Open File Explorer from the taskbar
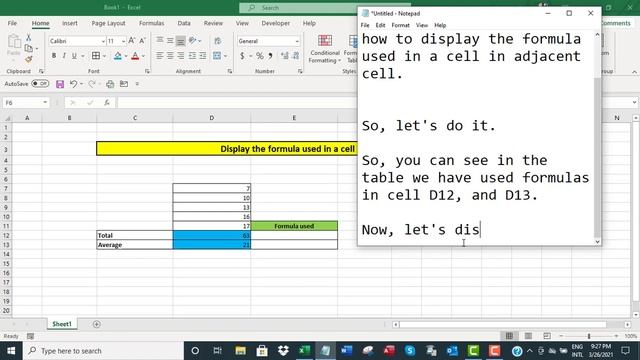Viewport: 640px width, 360px height. click(240, 351)
